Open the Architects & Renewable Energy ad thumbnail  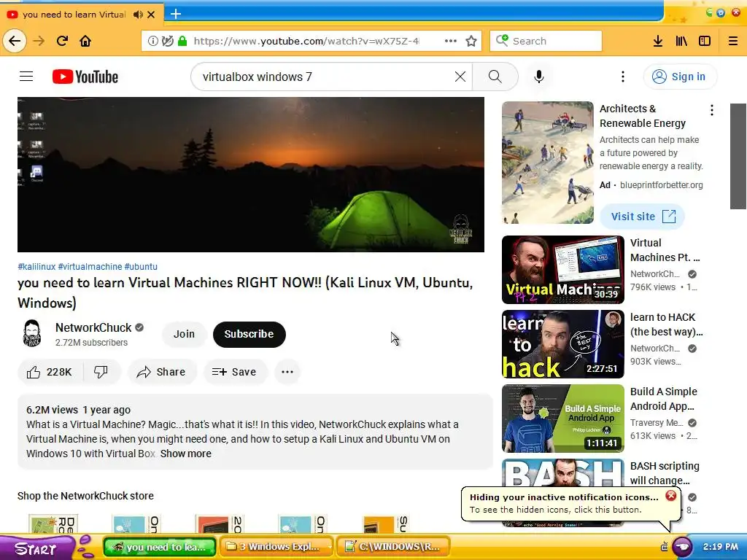click(547, 163)
